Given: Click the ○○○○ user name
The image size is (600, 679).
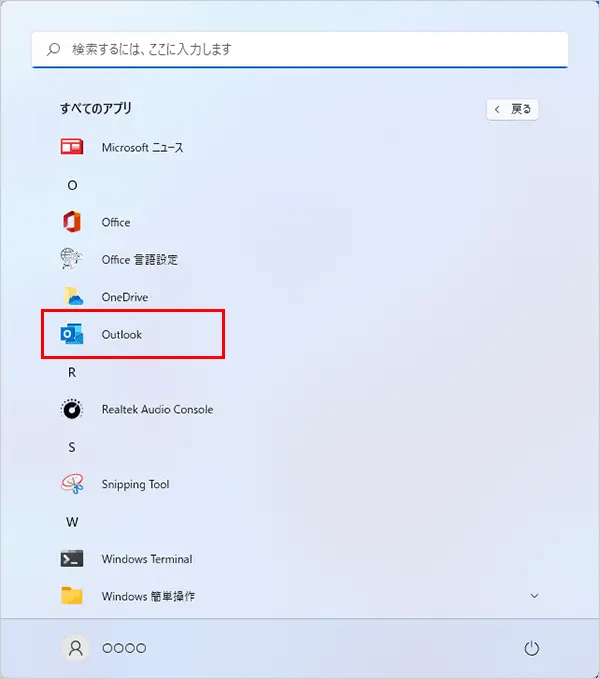Looking at the screenshot, I should tap(124, 648).
